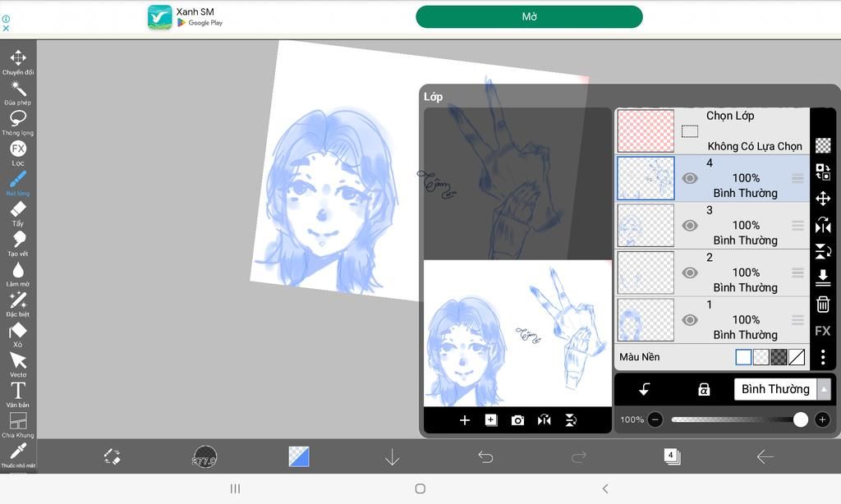Hide layer 4 using eye icon
Image resolution: width=841 pixels, height=504 pixels.
click(690, 178)
